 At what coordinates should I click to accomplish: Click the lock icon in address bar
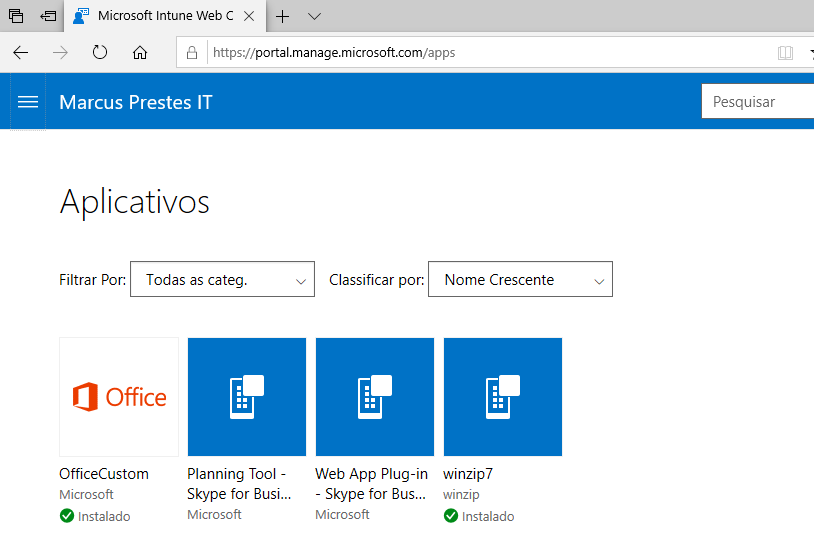192,52
